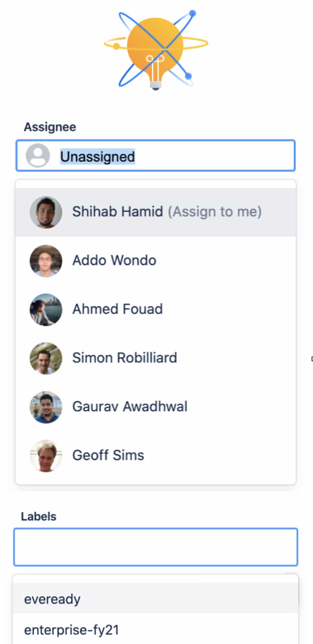Pick Simon Robilliard as the assignee
313x644 pixels.
coord(125,358)
